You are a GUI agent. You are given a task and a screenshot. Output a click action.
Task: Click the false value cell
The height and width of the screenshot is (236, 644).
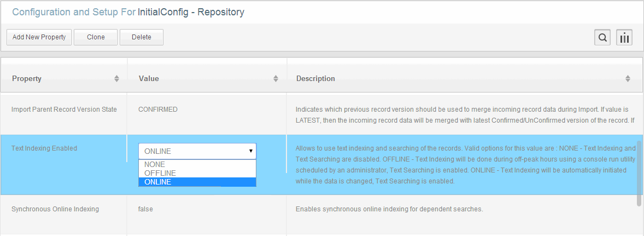(x=145, y=209)
